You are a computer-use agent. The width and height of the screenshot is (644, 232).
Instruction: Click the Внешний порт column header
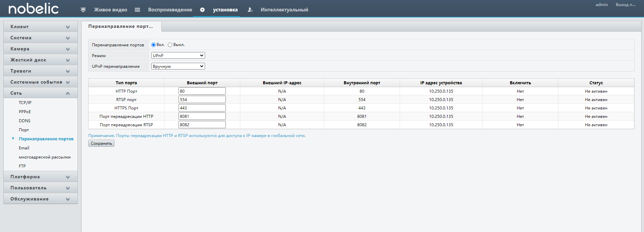(202, 83)
